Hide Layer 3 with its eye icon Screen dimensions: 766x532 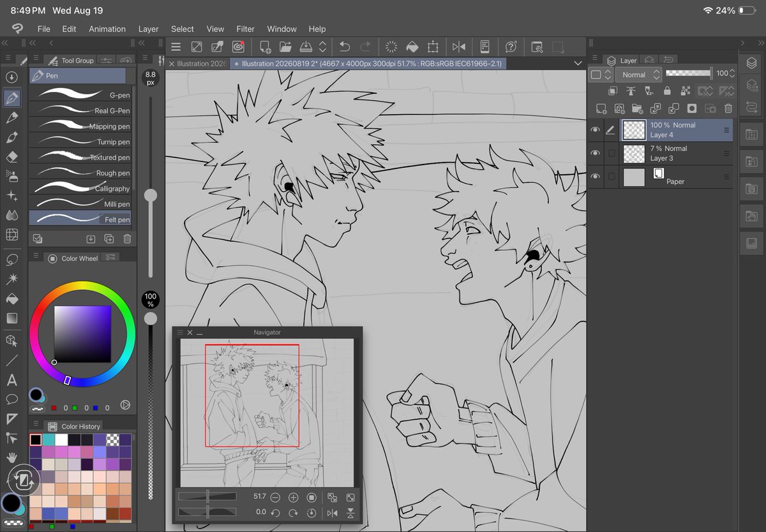coord(596,153)
